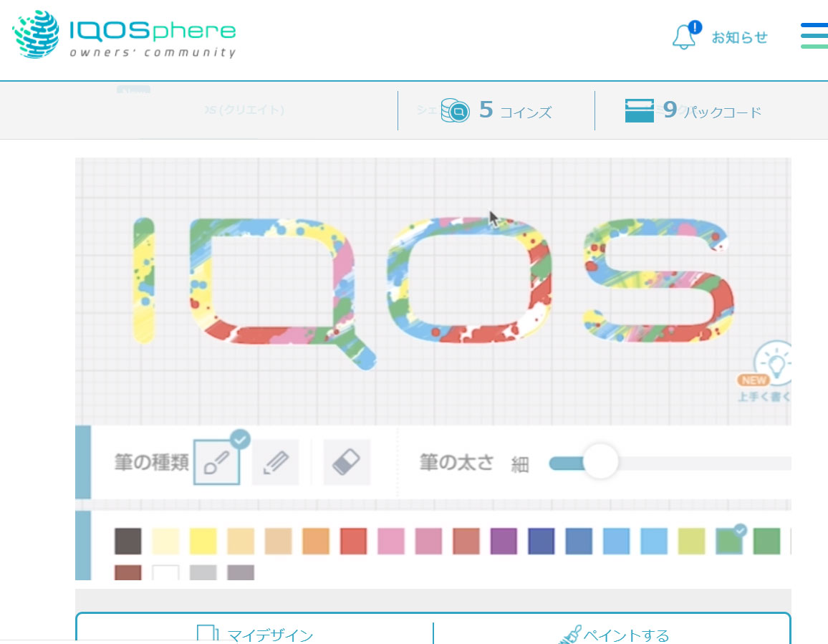Screen dimensions: 828x644
Task: Pick the light peach color swatch
Action: [x=241, y=541]
